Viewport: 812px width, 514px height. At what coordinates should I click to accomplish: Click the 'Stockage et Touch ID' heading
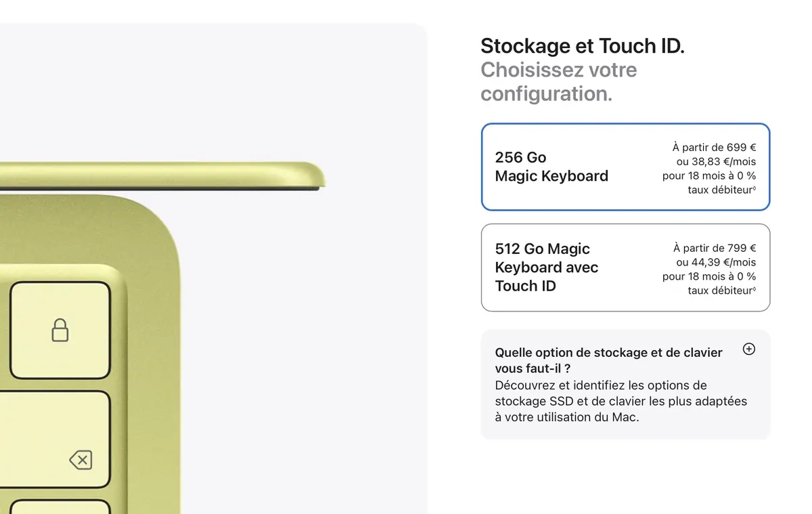point(583,45)
